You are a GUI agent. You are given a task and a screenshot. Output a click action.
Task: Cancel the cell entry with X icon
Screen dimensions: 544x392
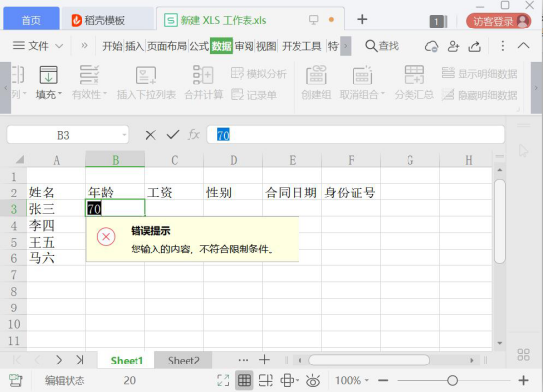[151, 135]
